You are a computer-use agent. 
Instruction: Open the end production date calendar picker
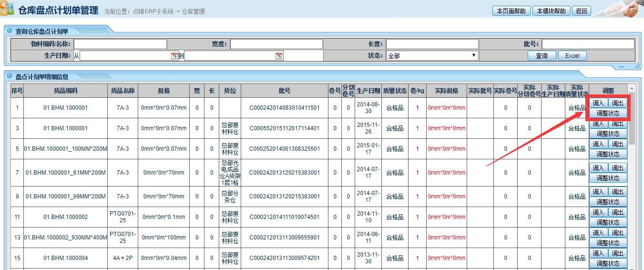point(279,56)
